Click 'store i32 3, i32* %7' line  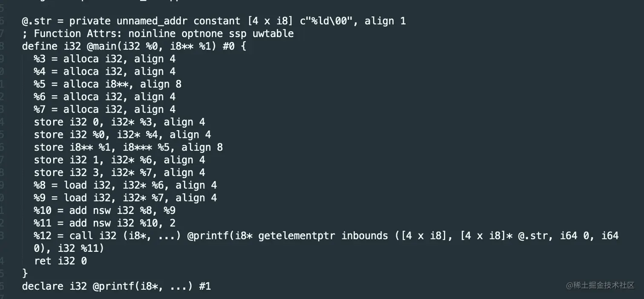(x=120, y=172)
